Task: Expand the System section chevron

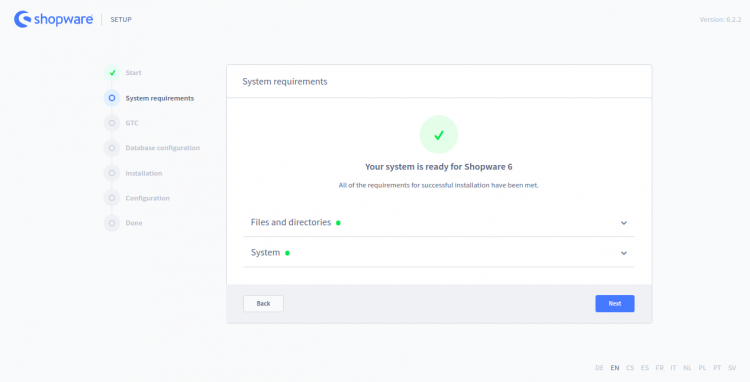Action: click(624, 253)
